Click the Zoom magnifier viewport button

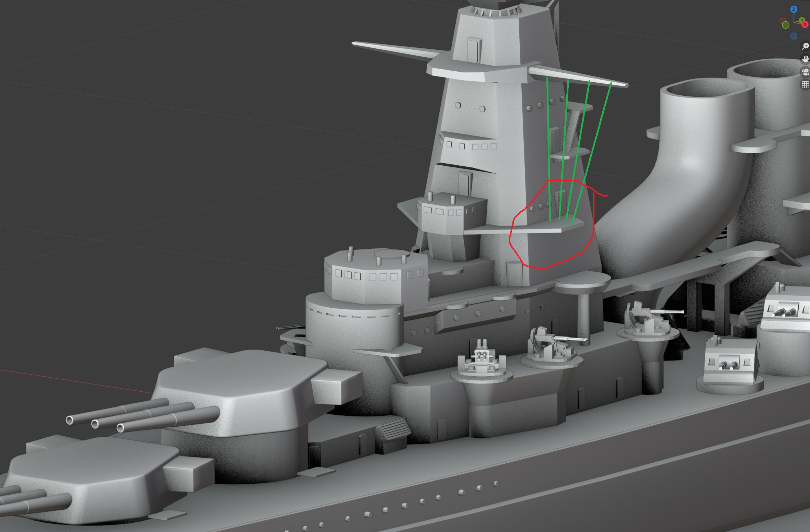tap(805, 46)
